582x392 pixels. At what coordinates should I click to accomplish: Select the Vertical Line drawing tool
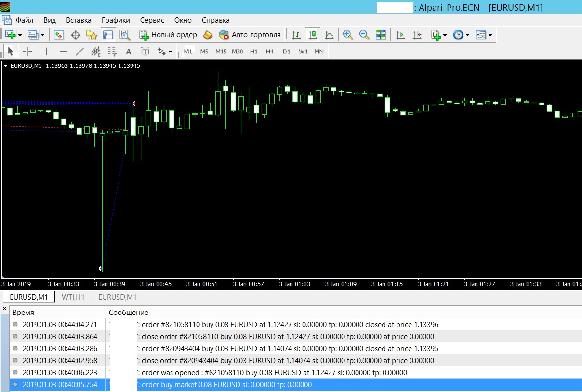pos(47,51)
